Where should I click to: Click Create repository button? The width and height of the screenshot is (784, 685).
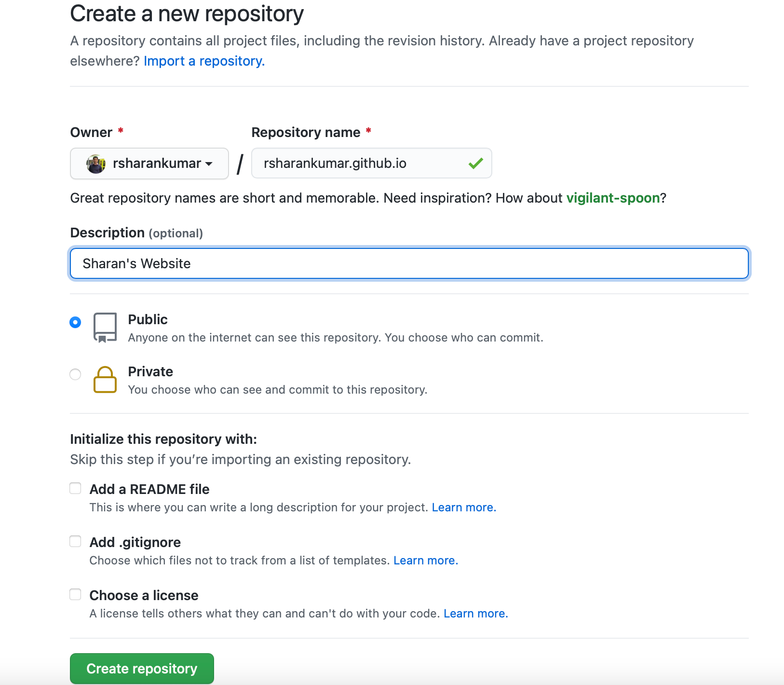click(142, 669)
